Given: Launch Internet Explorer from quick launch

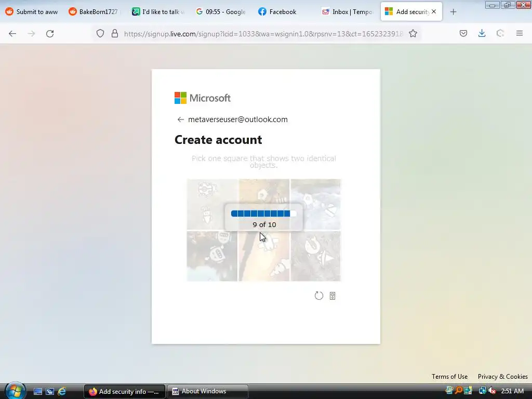Looking at the screenshot, I should coord(62,391).
